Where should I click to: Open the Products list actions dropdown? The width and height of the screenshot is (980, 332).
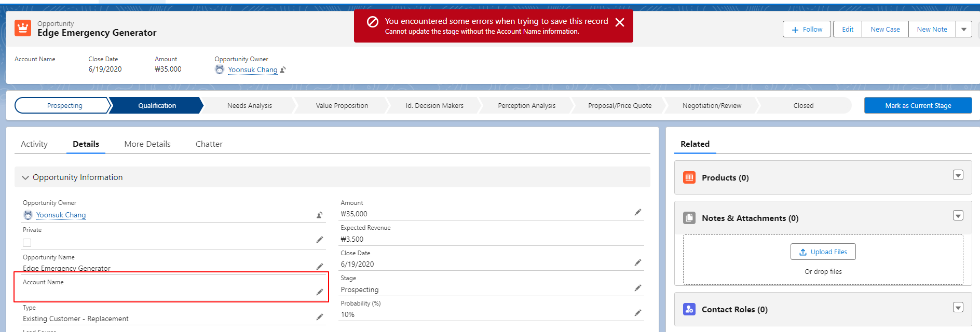[x=958, y=175]
